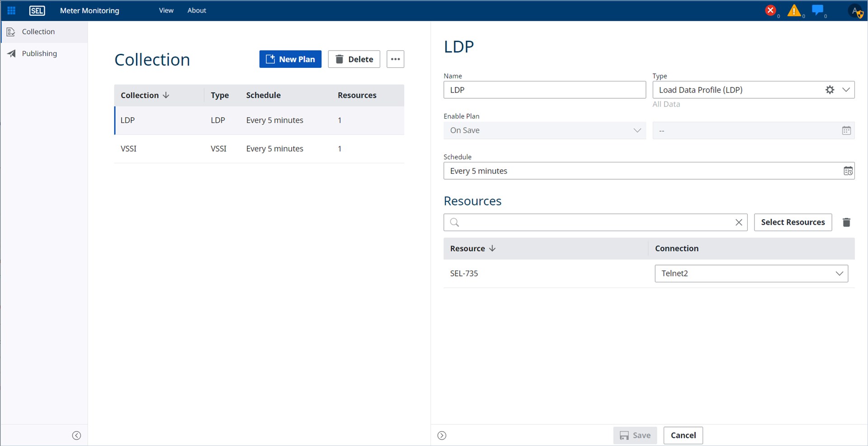Viewport: 868px width, 446px height.
Task: Click the New Plan button
Action: pos(290,59)
